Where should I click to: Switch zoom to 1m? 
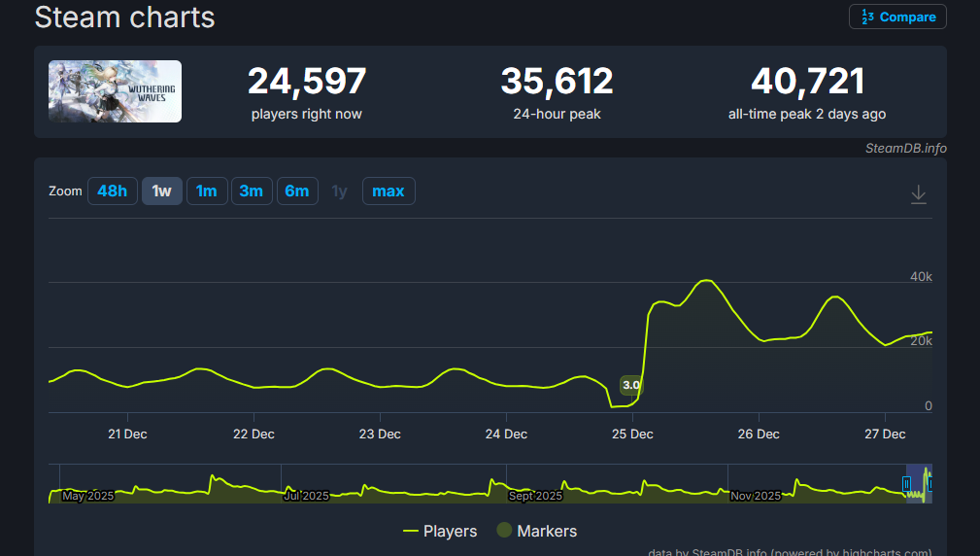pyautogui.click(x=206, y=191)
